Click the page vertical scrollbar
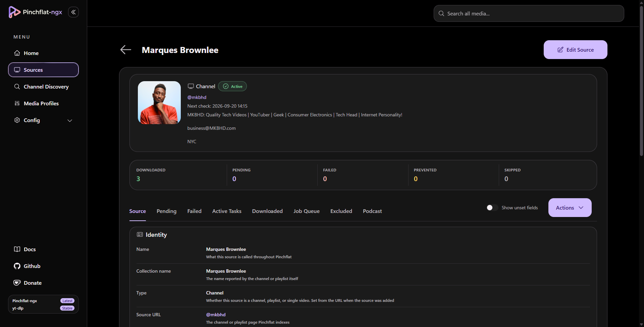 [641, 80]
